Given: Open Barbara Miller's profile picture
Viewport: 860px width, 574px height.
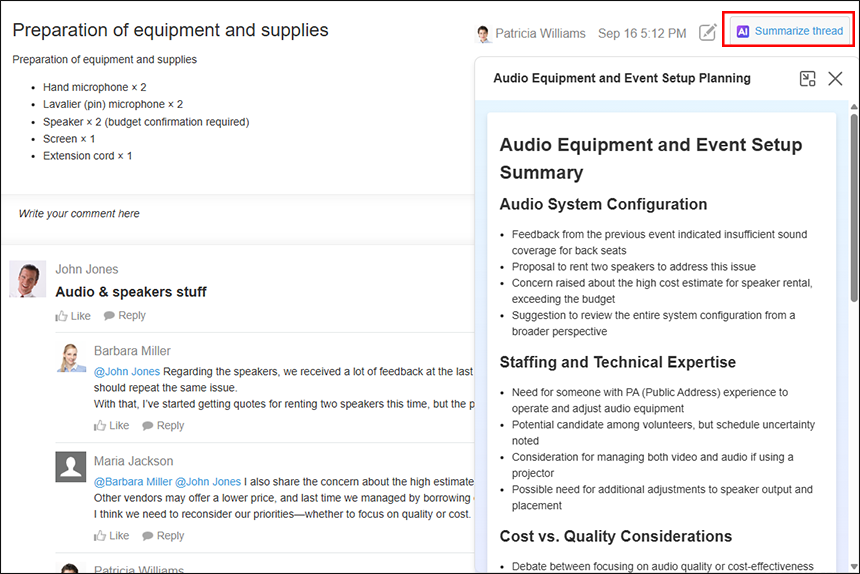Looking at the screenshot, I should point(71,358).
